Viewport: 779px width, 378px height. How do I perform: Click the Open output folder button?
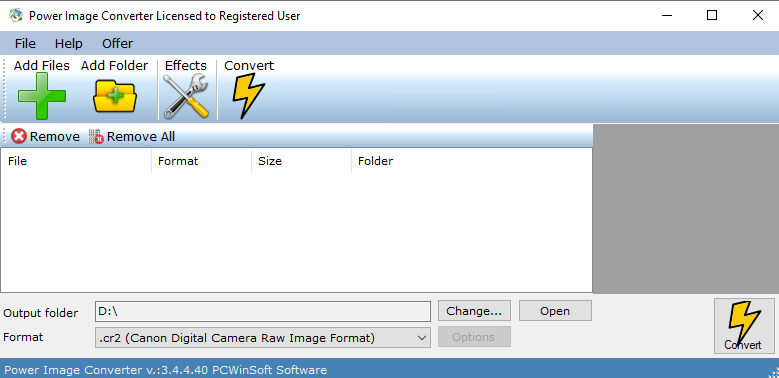point(555,311)
